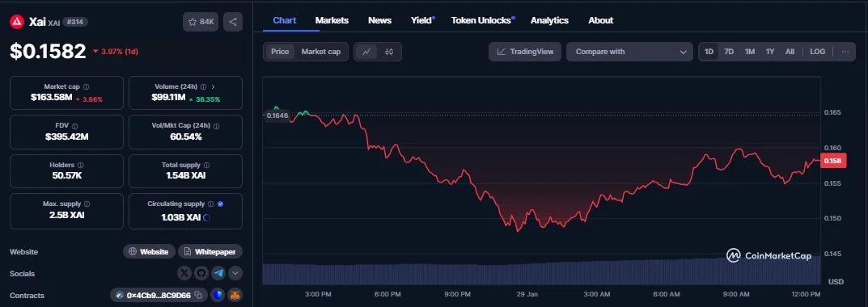Switch to the Markets tab

tap(332, 20)
